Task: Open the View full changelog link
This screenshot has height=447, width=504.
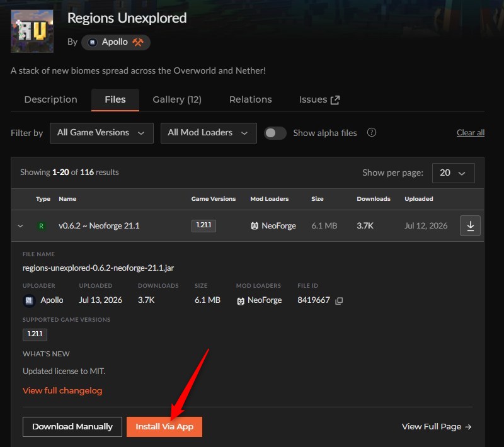Action: [x=62, y=391]
